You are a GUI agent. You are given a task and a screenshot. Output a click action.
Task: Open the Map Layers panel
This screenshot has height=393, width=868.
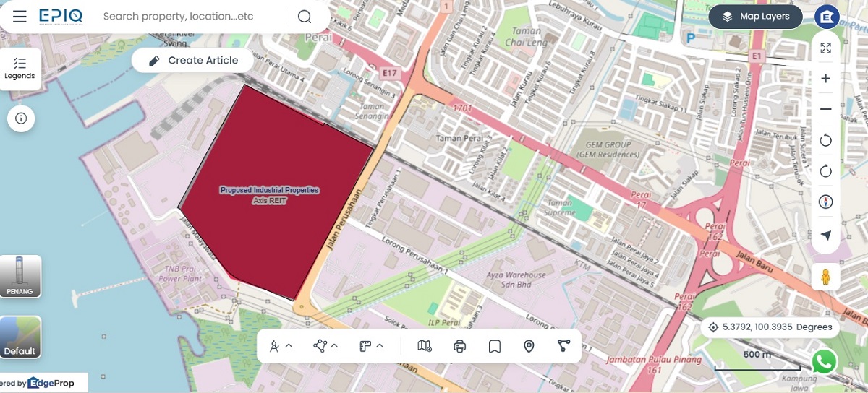(x=755, y=17)
